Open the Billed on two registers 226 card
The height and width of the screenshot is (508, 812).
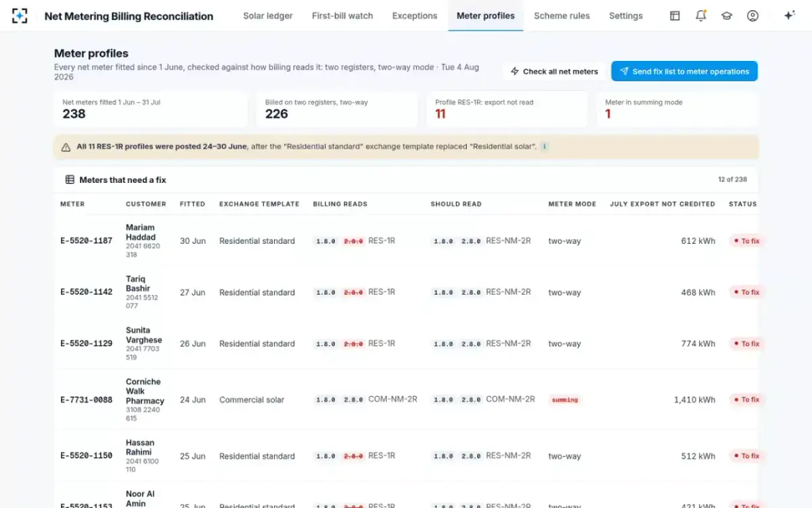(337, 109)
